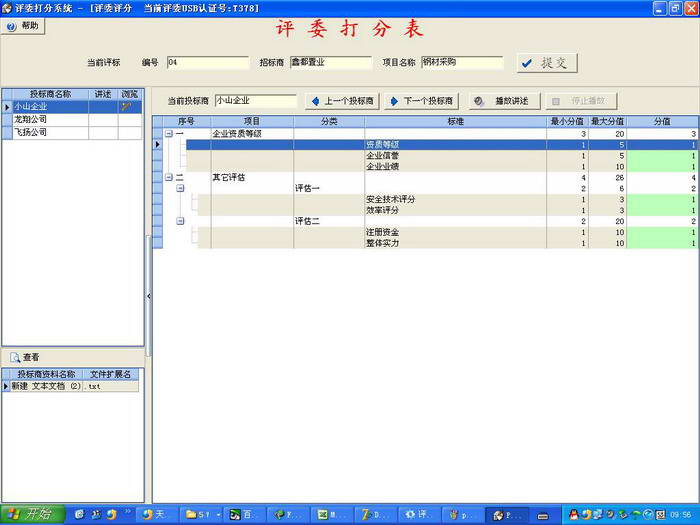700x525 pixels.
Task: Collapse the 评估一 sub-node
Action: (181, 188)
